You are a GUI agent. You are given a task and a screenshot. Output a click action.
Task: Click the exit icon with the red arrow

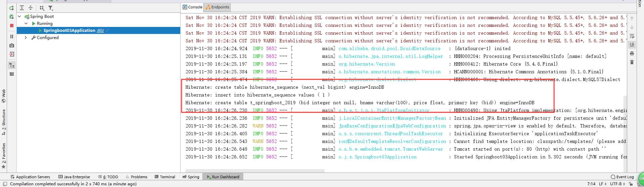(12, 54)
